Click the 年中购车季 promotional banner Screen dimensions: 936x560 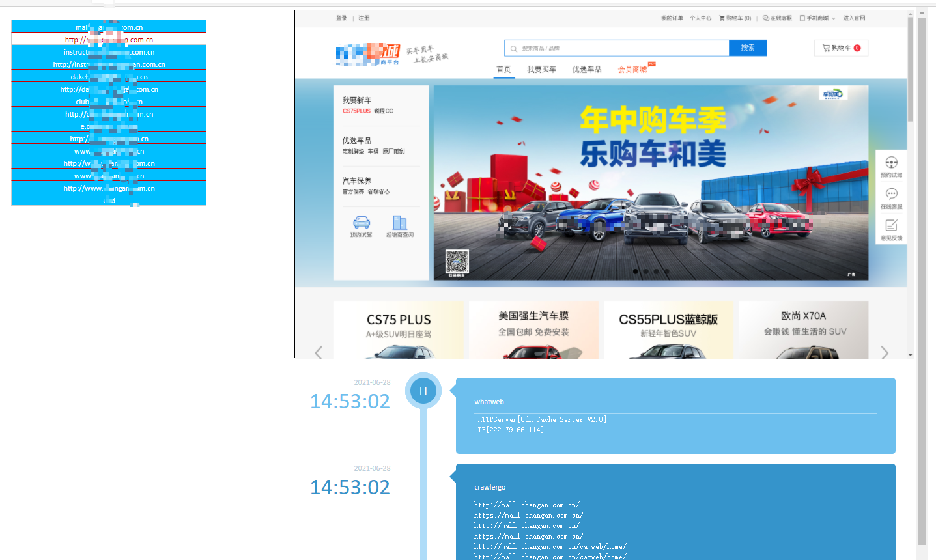coord(651,183)
